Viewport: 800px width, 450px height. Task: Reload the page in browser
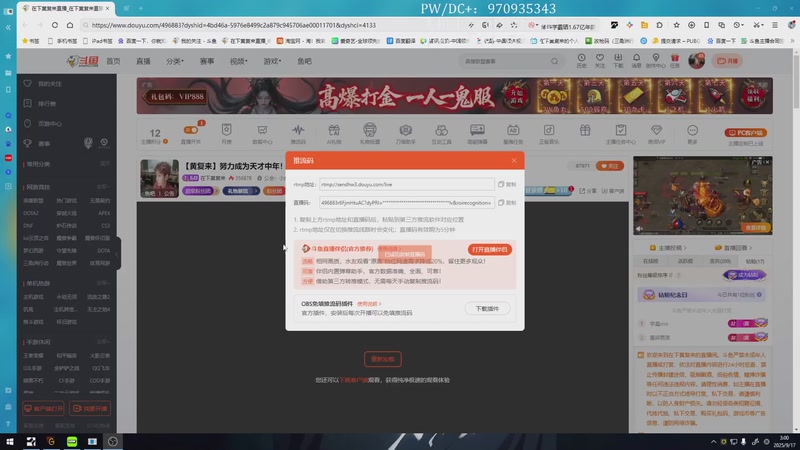click(55, 25)
